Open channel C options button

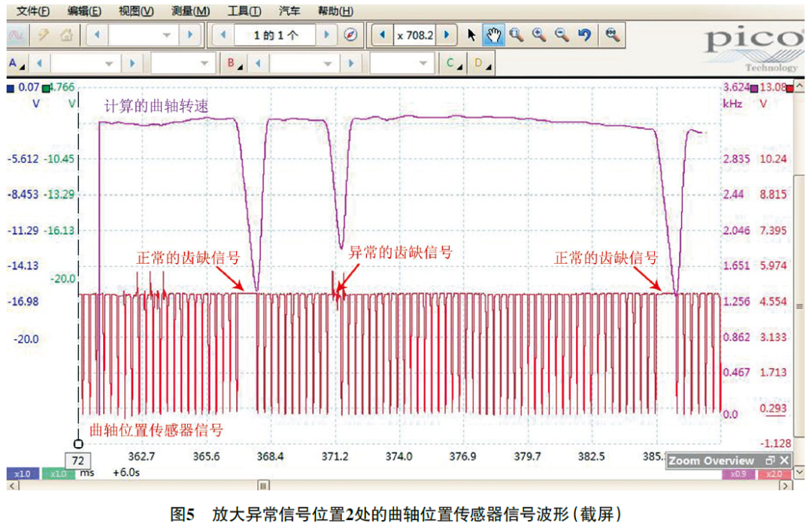[x=453, y=64]
